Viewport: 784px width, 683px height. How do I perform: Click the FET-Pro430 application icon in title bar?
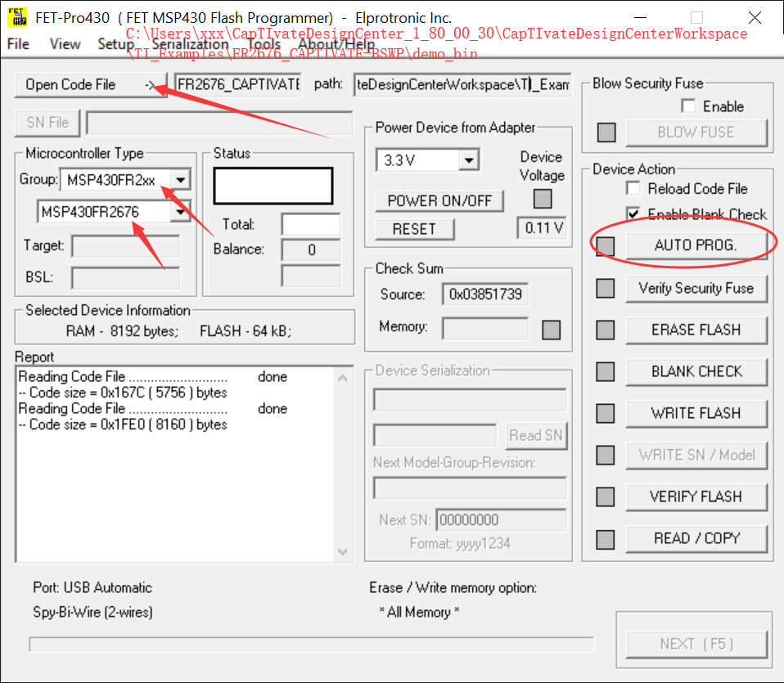pyautogui.click(x=17, y=17)
